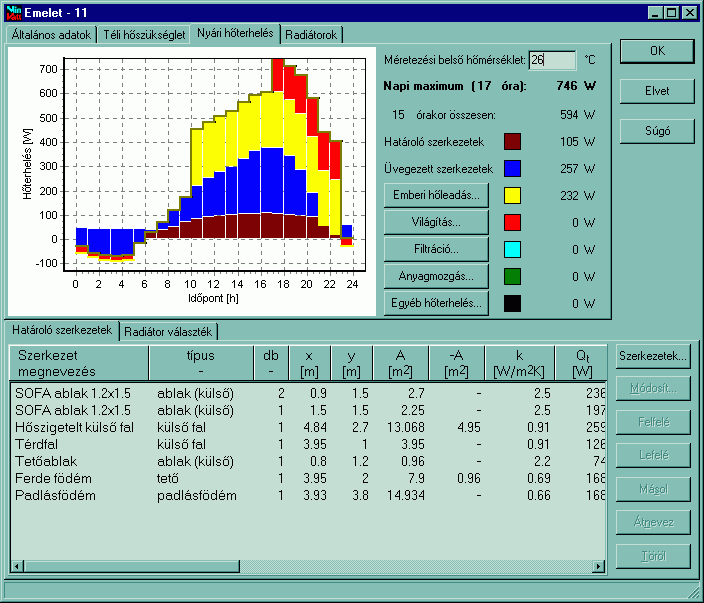The width and height of the screenshot is (704, 603).
Task: Select the Ferde födém row
Action: click(x=308, y=479)
